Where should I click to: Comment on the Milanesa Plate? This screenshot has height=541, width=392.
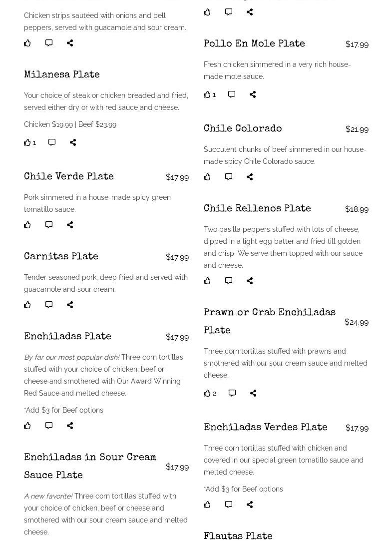(x=52, y=142)
